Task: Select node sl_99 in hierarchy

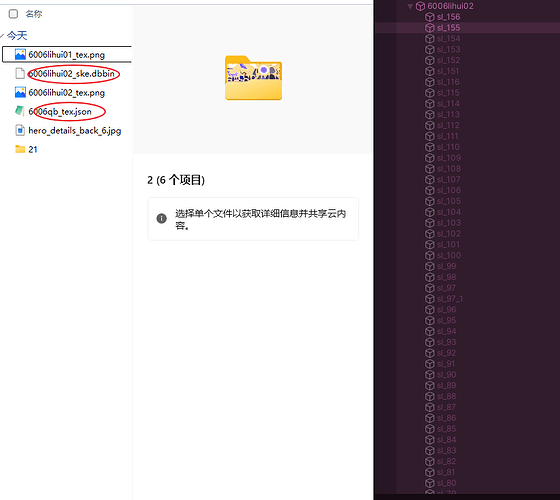Action: [446, 266]
